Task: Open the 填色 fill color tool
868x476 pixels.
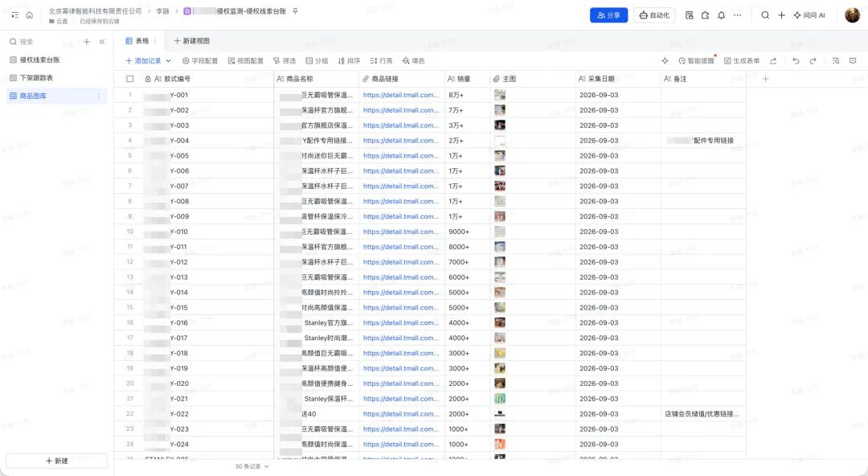Action: pos(414,61)
